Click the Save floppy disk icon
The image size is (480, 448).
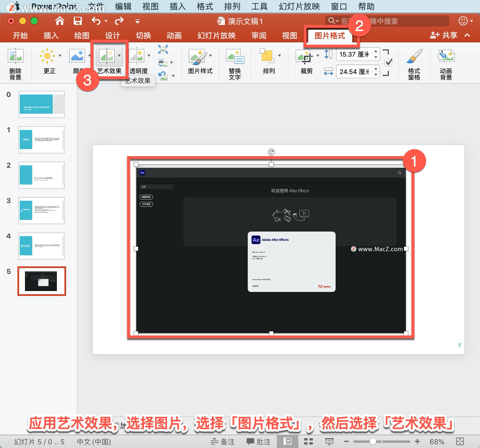coord(78,21)
